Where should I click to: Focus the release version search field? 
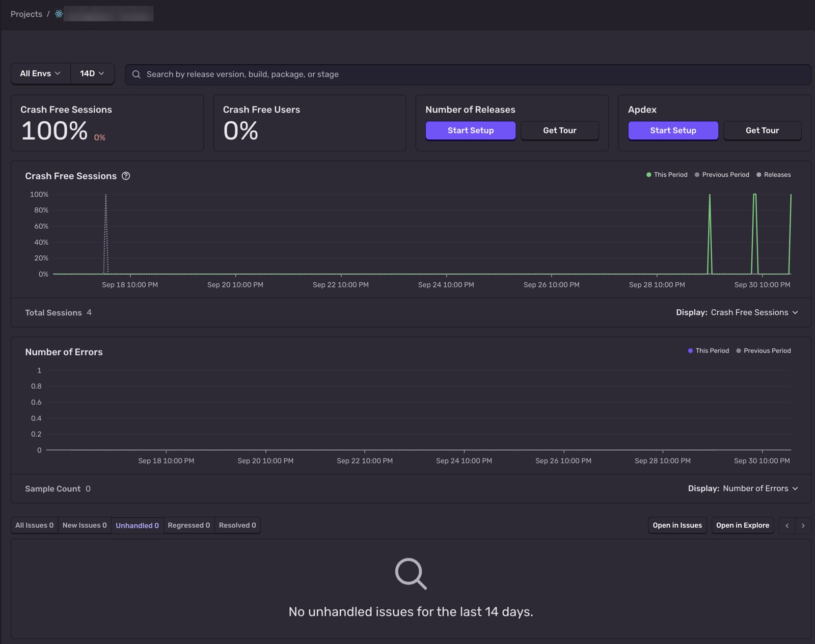[x=468, y=74]
